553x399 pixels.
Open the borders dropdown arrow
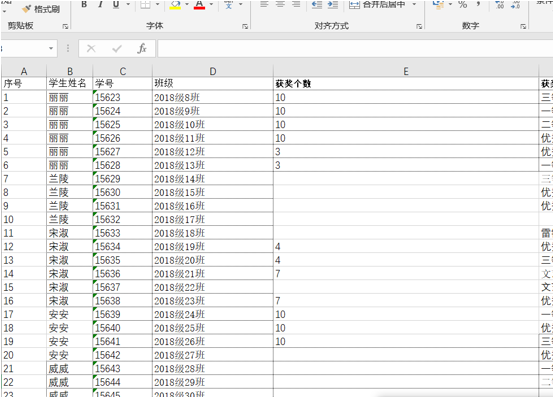[157, 4]
